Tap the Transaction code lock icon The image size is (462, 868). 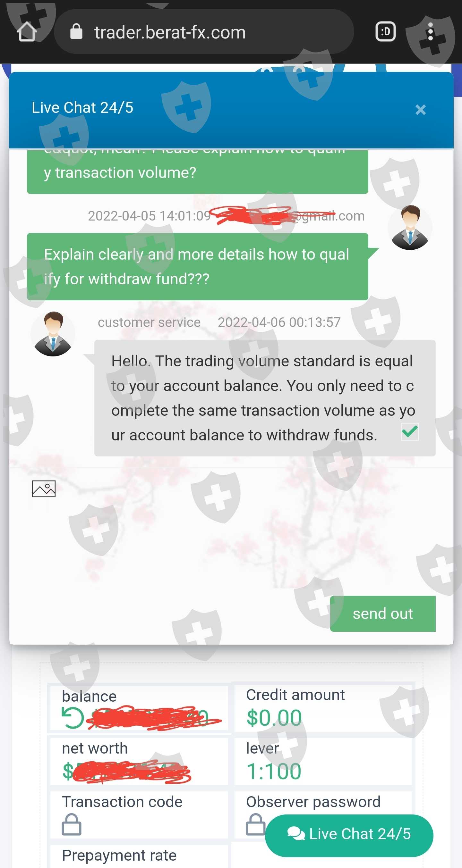[72, 824]
